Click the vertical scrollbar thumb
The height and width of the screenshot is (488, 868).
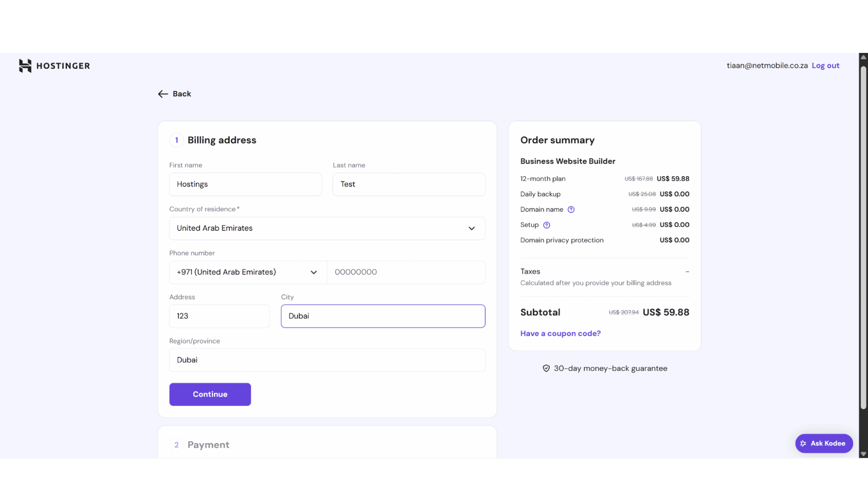point(863,237)
